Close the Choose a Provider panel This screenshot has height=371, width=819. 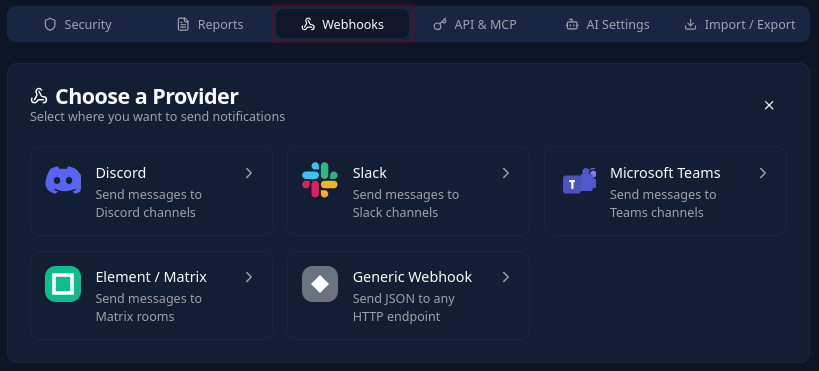tap(769, 105)
